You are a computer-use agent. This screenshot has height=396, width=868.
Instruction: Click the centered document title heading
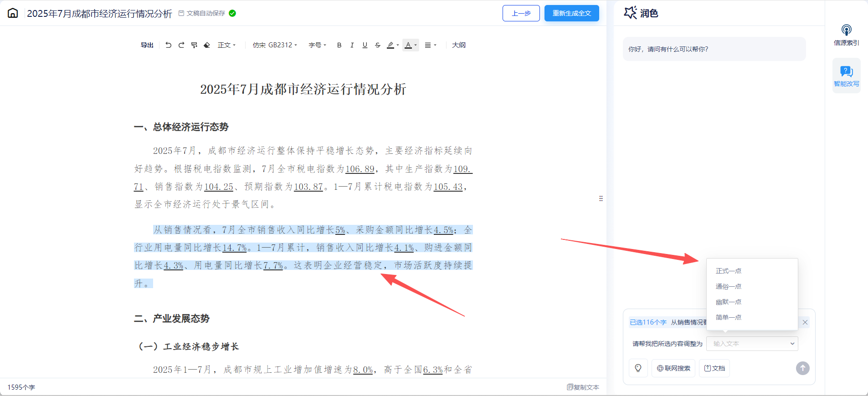(x=303, y=89)
